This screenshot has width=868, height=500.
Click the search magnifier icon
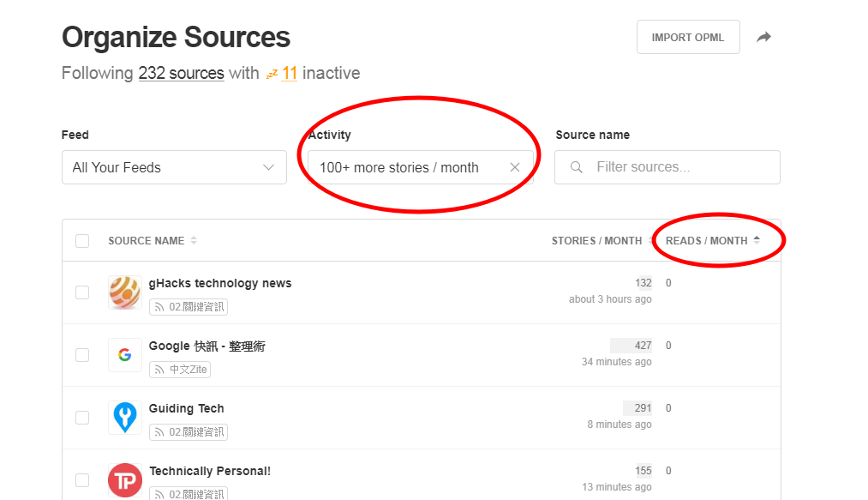(x=577, y=167)
